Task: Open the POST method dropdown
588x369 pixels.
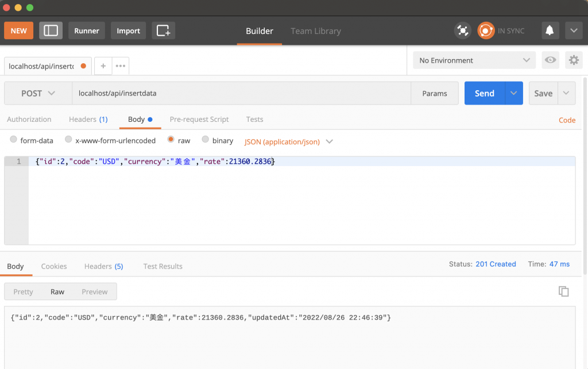Action: point(38,93)
